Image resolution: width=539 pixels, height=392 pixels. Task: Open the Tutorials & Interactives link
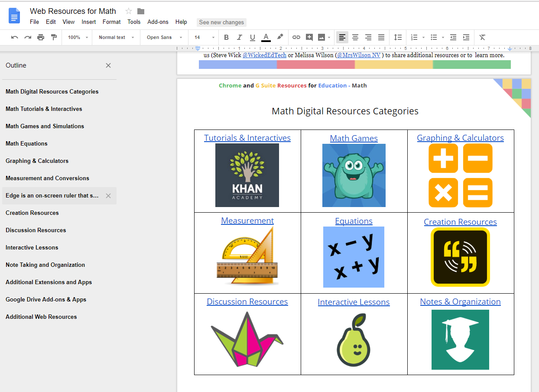247,138
